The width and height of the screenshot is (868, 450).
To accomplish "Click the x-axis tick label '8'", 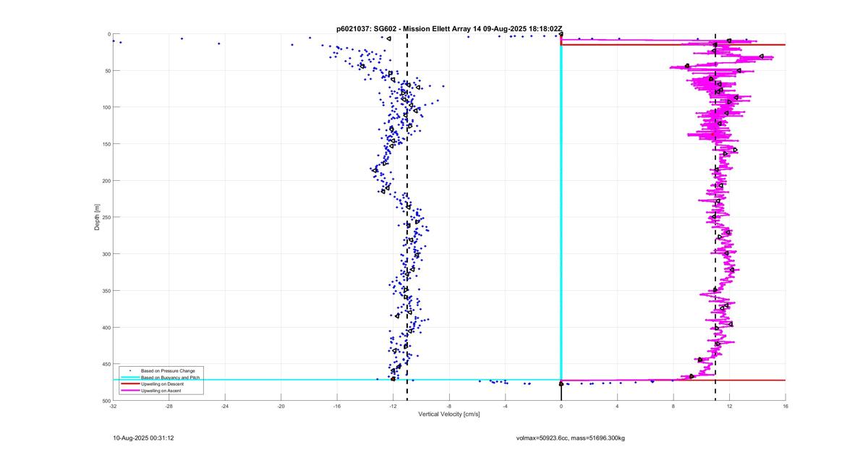I will (x=673, y=406).
